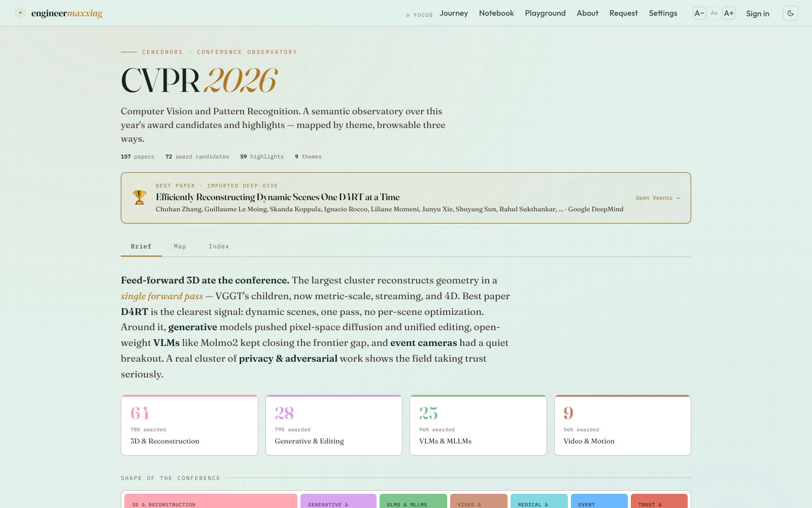Open the About page
The height and width of the screenshot is (508, 812).
point(587,13)
